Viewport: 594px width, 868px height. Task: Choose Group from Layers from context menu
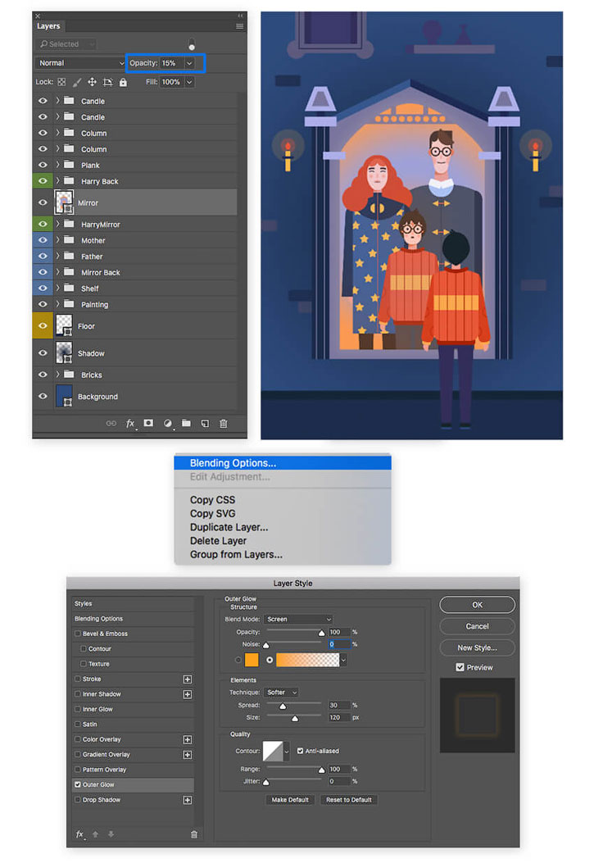pyautogui.click(x=237, y=555)
